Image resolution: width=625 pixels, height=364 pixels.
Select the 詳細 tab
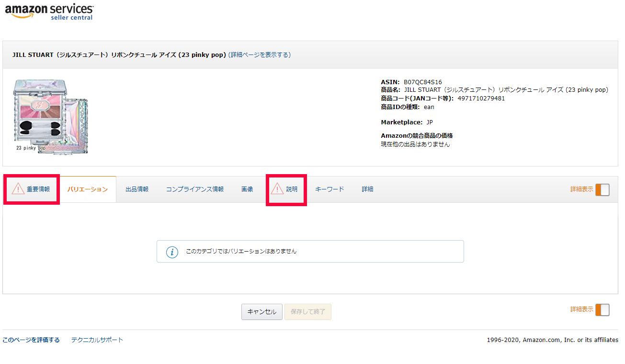pos(367,189)
